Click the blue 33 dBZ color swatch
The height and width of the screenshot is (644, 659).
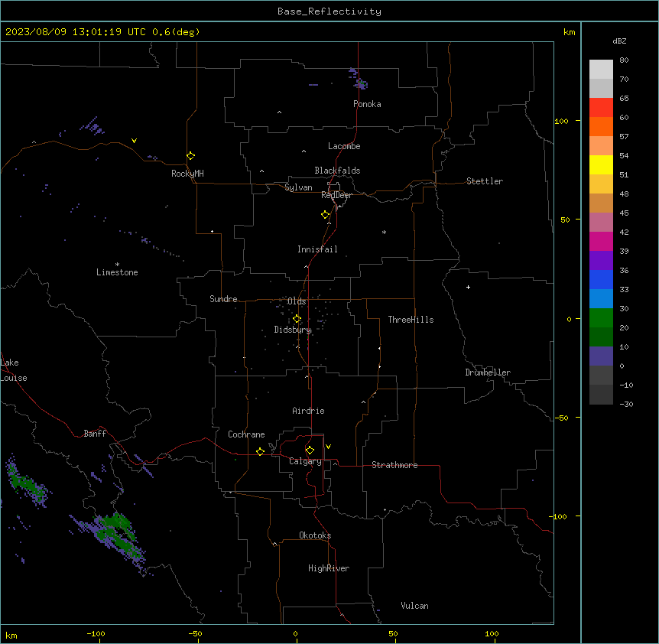601,279
